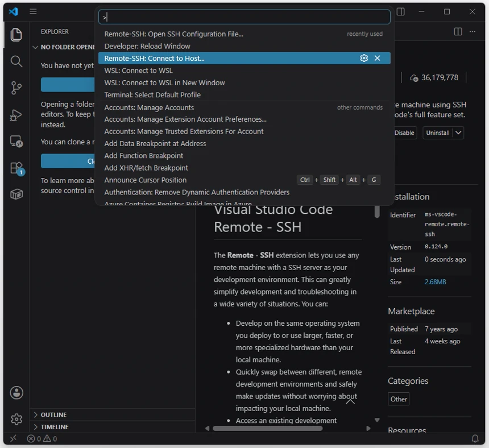Click the readme vertical scrollbar thumb
This screenshot has width=489, height=448.
[377, 211]
